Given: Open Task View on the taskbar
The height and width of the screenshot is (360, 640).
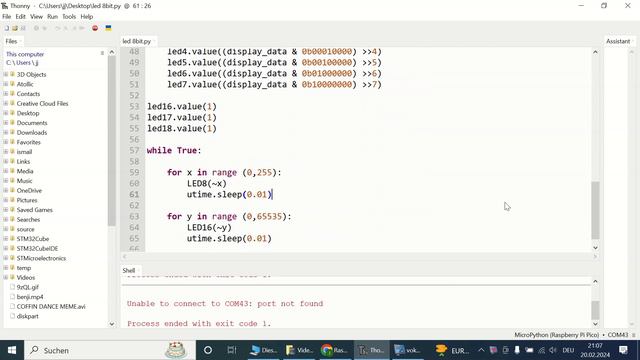Looking at the screenshot, I should tap(231, 350).
